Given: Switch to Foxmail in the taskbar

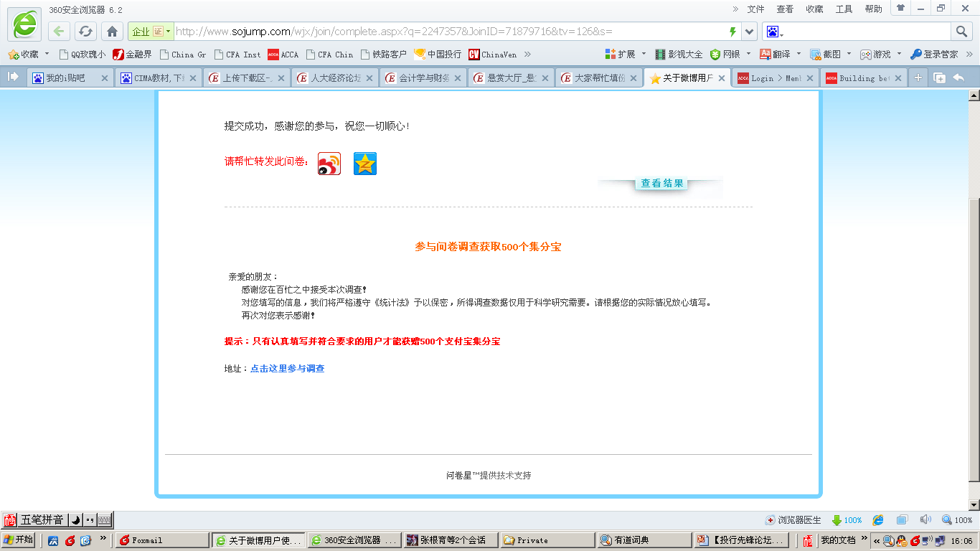Looking at the screenshot, I should 162,540.
